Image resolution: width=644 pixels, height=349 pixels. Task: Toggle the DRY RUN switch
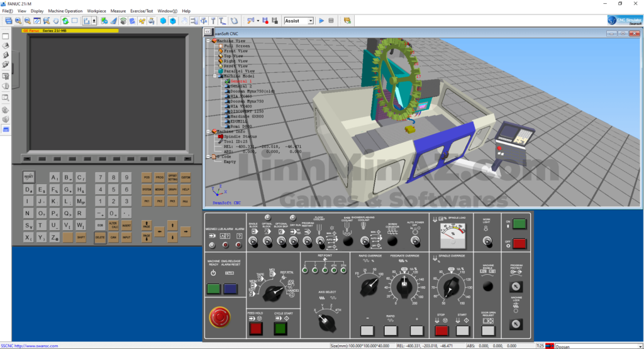pyautogui.click(x=294, y=242)
